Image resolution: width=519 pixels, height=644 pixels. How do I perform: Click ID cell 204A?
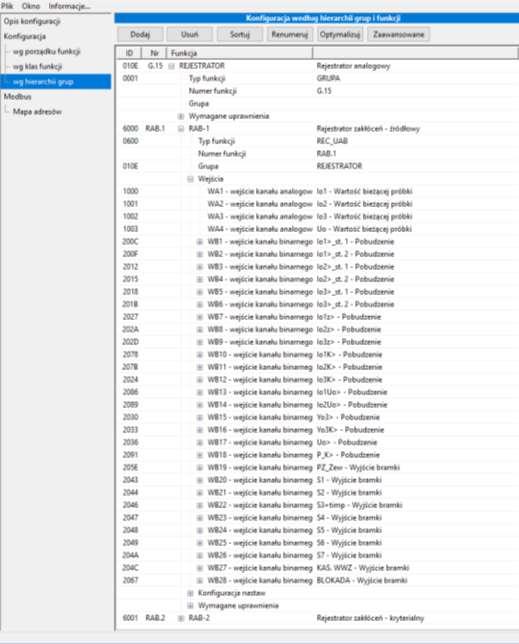coord(131,556)
